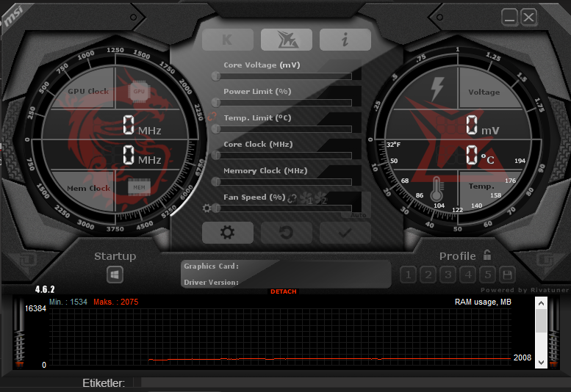Toggle the profile lock padlock icon

pyautogui.click(x=487, y=255)
